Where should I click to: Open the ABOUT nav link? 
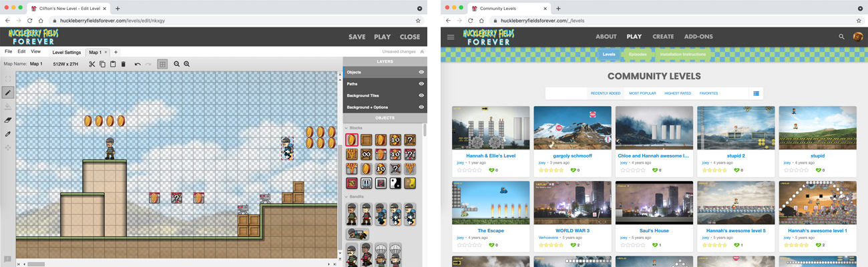pyautogui.click(x=606, y=37)
